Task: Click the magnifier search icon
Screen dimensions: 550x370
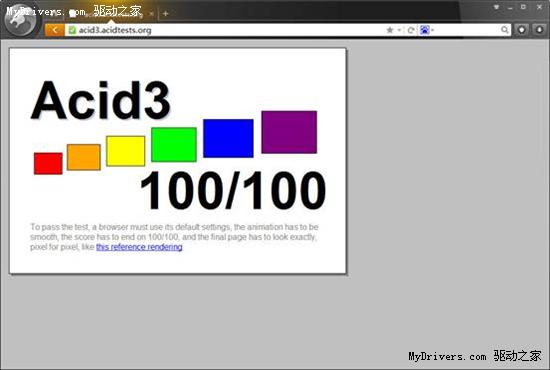Action: coord(505,30)
